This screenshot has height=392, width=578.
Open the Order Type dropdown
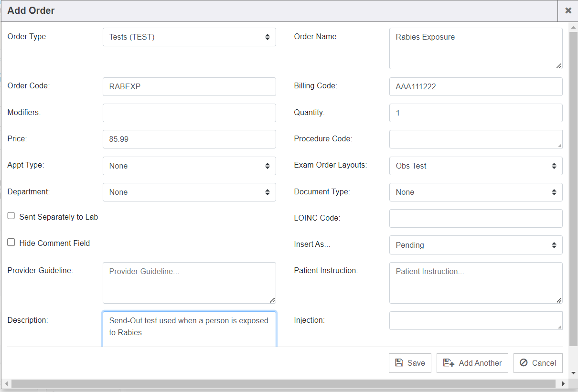[x=189, y=37]
